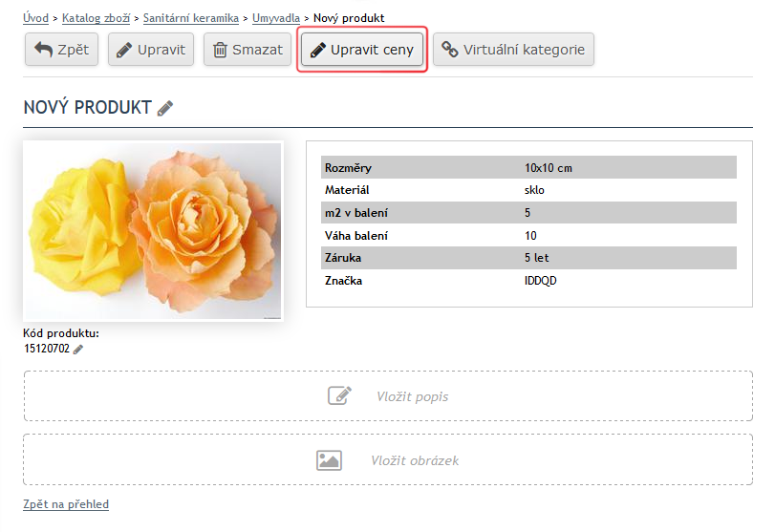Open Katalog zboží breadcrumb link

click(97, 18)
